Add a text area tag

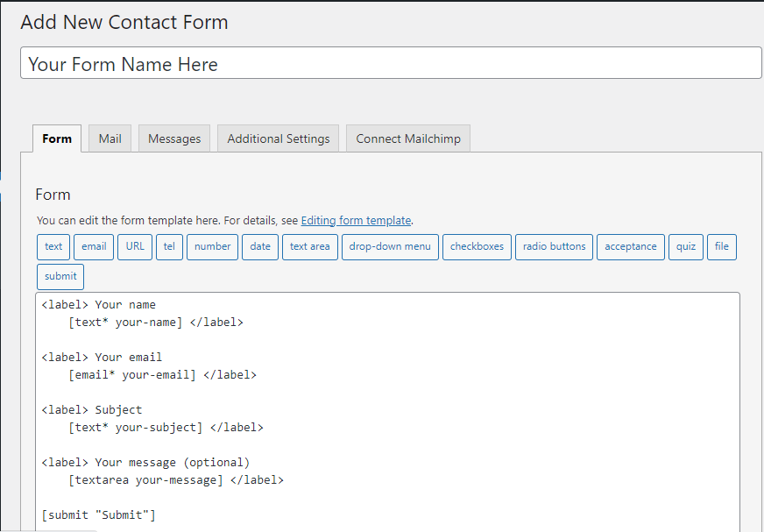[x=309, y=246]
